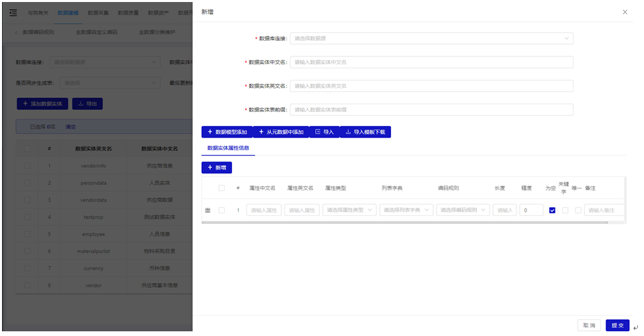Viewport: 644px width, 336px height.
Task: Click the 数据实体英文名 input field
Action: [431, 87]
